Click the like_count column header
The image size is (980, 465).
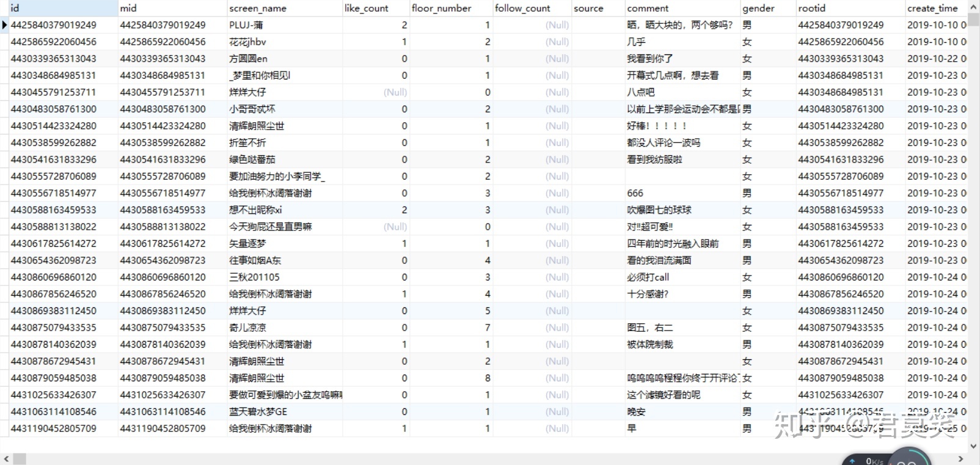[x=375, y=8]
